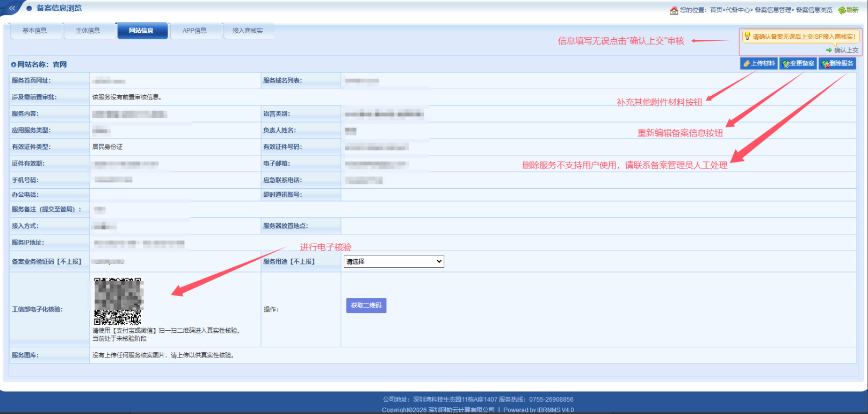Screen dimensions: 868x414
Task: Click the 上传材料 upload materials button
Action: 758,63
